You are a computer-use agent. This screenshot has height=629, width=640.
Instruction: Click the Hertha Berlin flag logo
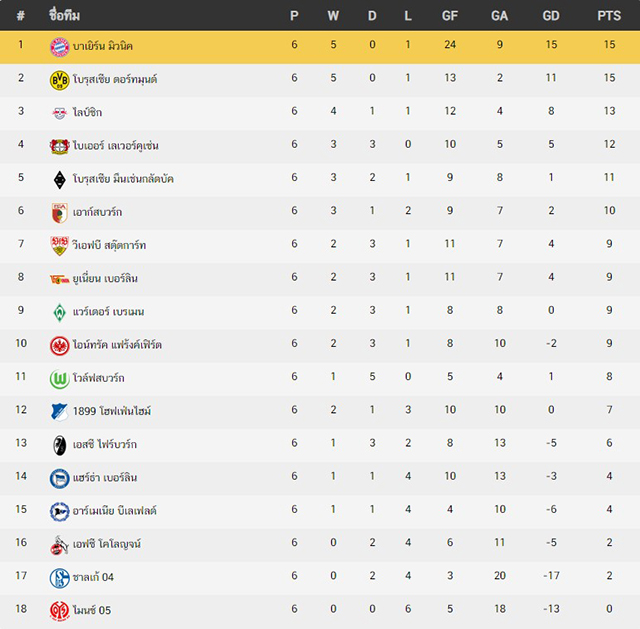pos(60,478)
